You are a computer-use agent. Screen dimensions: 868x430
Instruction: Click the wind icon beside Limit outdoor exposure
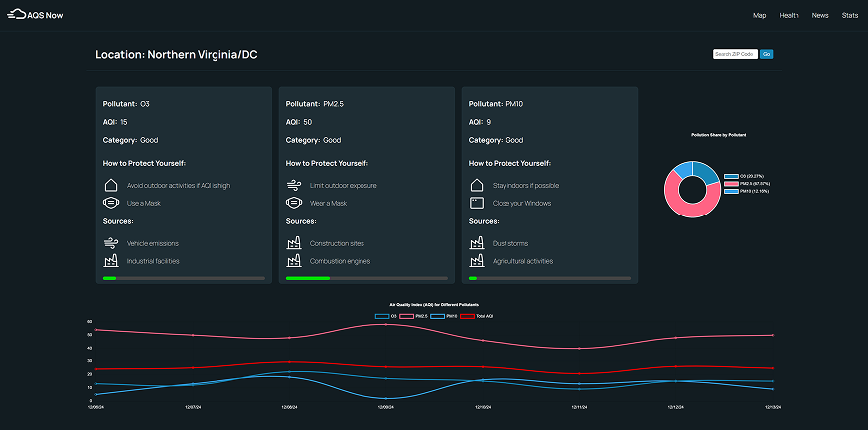point(293,185)
